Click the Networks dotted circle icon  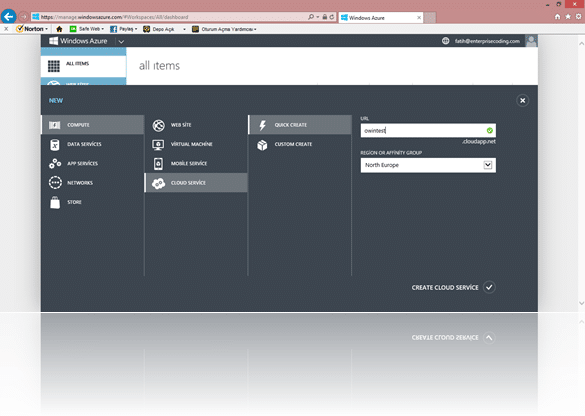[x=55, y=183]
